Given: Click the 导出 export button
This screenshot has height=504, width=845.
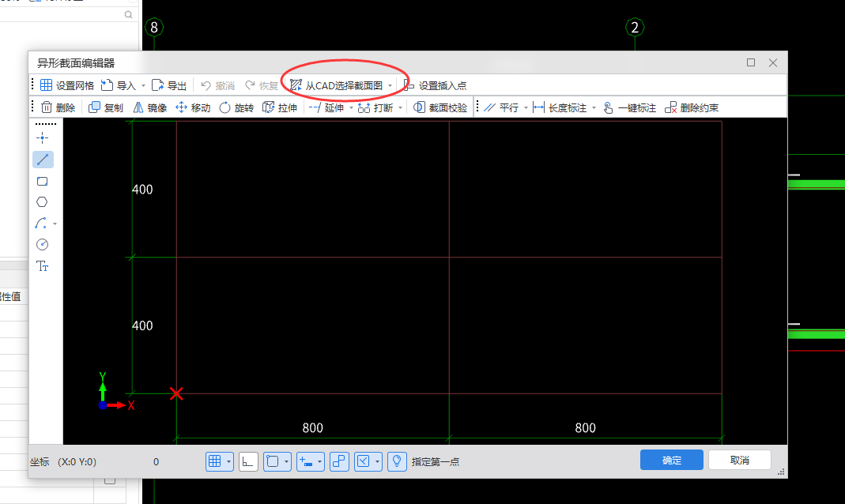Looking at the screenshot, I should (x=169, y=85).
